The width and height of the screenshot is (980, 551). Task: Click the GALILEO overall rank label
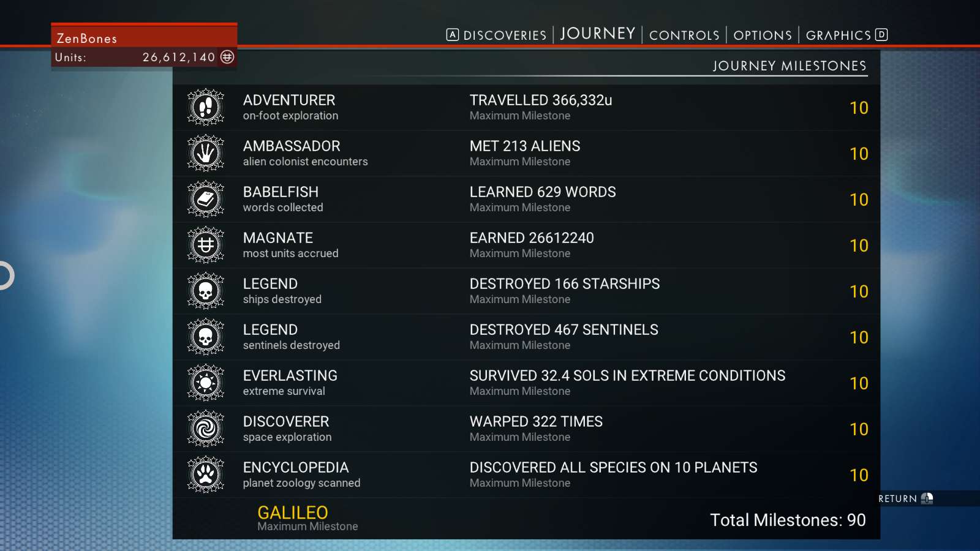coord(293,512)
